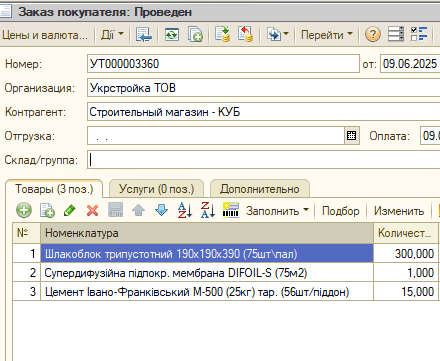Image resolution: width=440 pixels, height=361 pixels.
Task: Click row number 2 cell
Action: pyautogui.click(x=27, y=273)
